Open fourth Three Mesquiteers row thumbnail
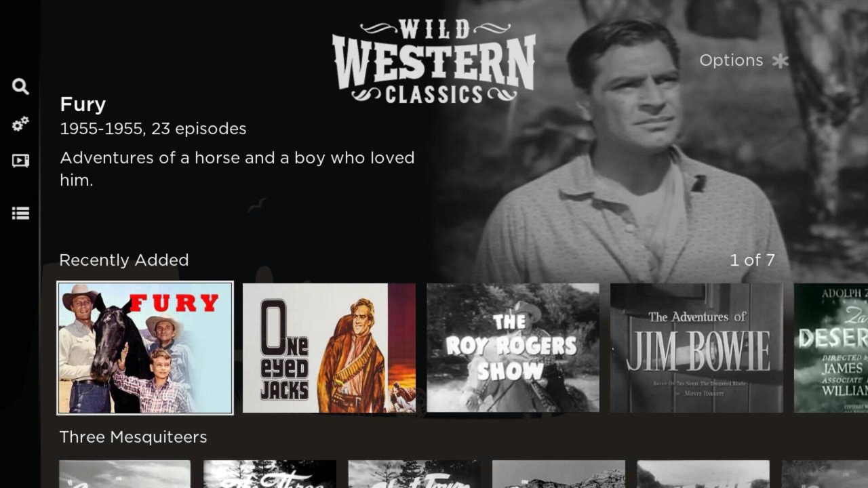The width and height of the screenshot is (868, 488). [x=559, y=474]
